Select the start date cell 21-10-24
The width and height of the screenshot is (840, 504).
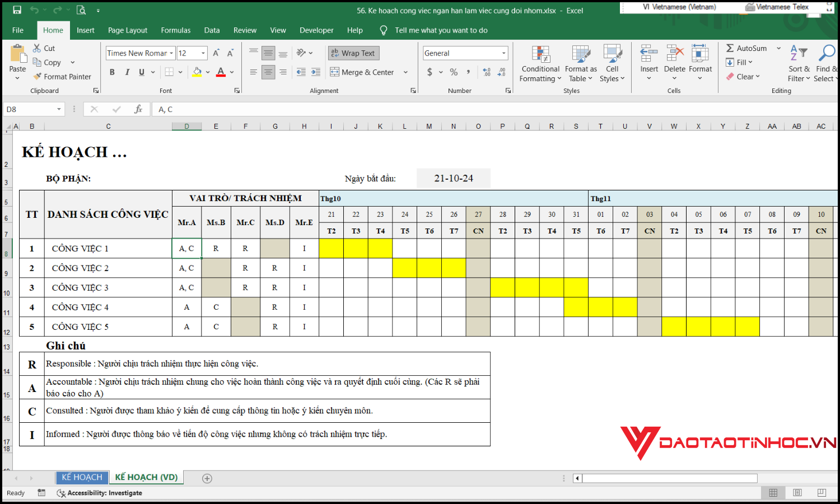(x=453, y=178)
